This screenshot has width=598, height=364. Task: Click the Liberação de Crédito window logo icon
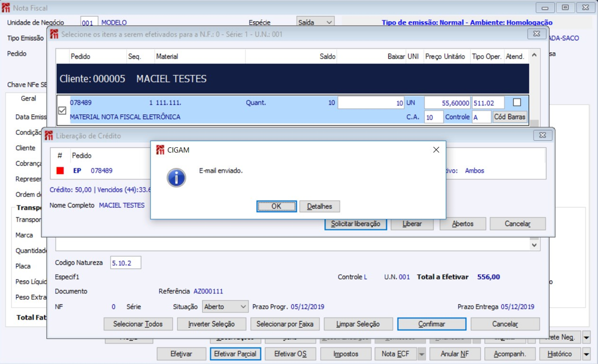coord(49,135)
